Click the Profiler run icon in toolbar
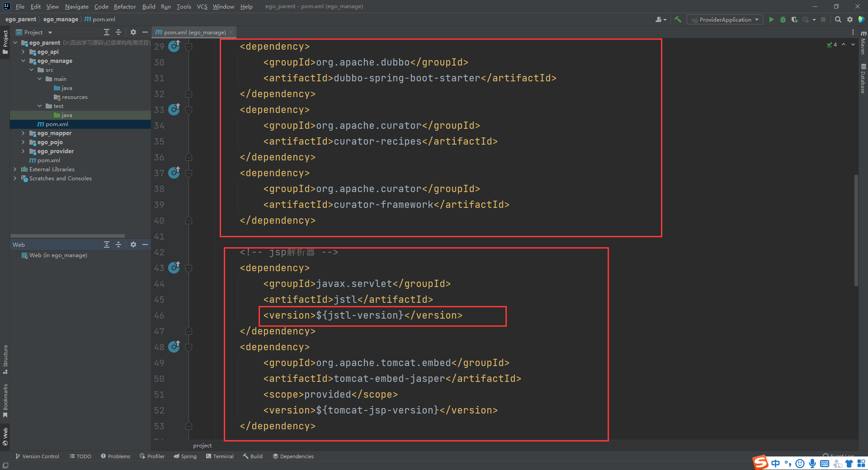This screenshot has width=868, height=470. coord(806,19)
